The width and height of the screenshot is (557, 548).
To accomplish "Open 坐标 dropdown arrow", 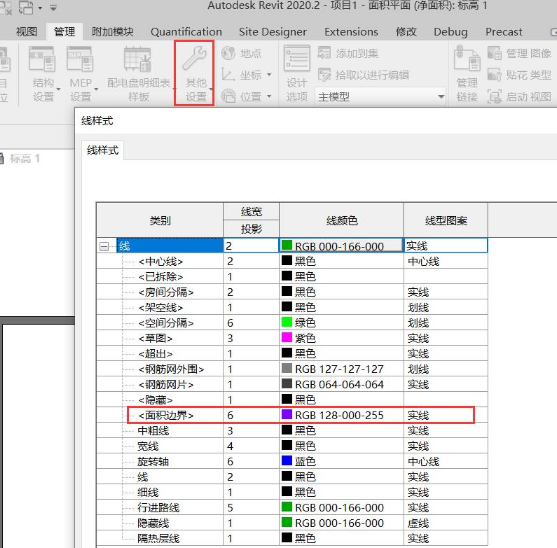I will [x=269, y=75].
